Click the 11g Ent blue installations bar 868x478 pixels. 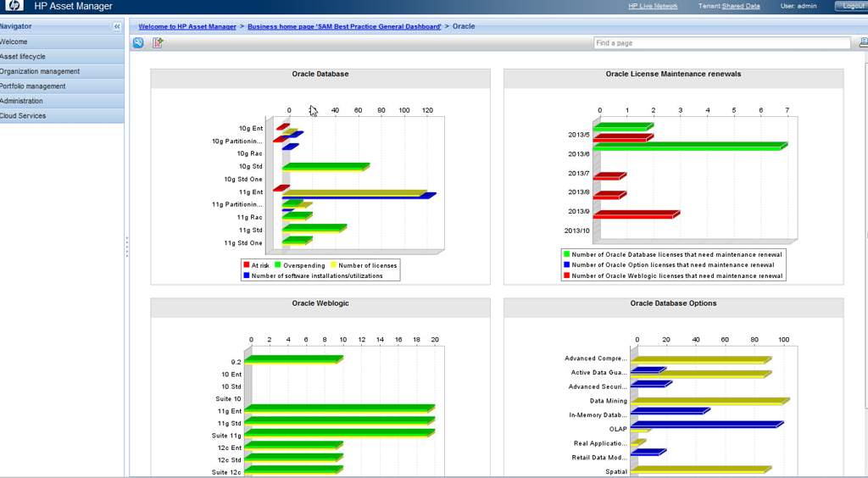coord(359,196)
